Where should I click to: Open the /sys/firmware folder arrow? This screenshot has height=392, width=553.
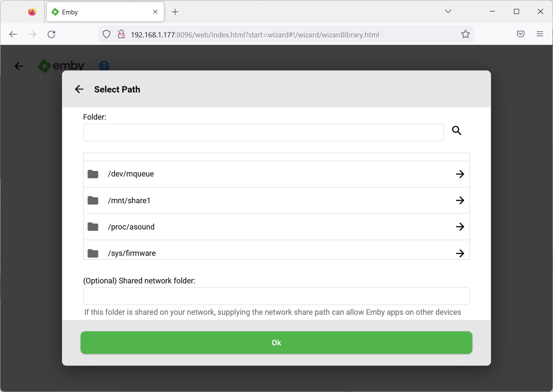(x=460, y=253)
